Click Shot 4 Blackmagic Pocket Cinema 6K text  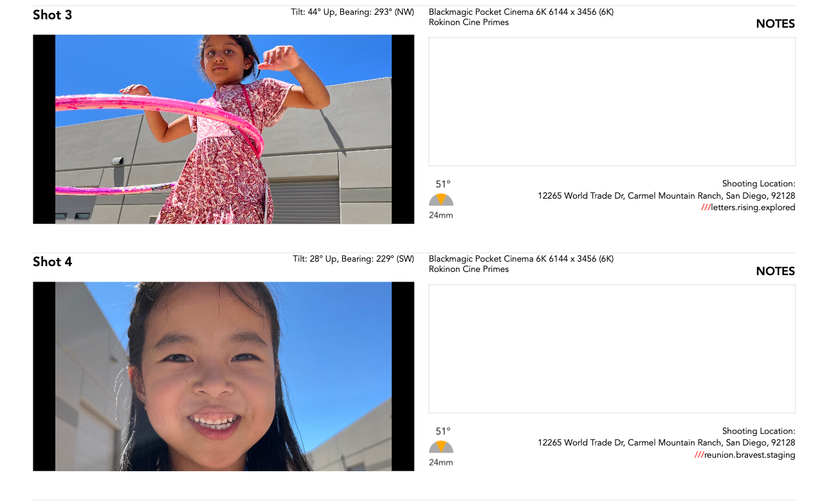pos(521,258)
